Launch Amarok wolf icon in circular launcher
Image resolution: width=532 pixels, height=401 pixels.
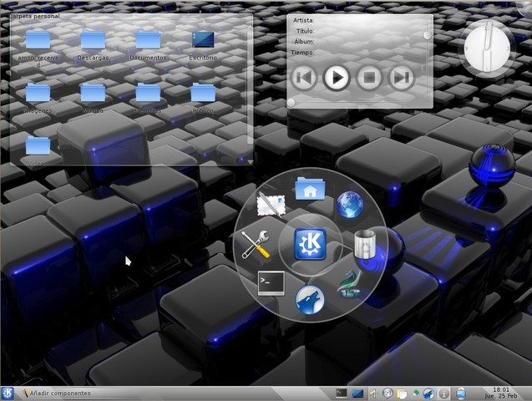click(310, 300)
